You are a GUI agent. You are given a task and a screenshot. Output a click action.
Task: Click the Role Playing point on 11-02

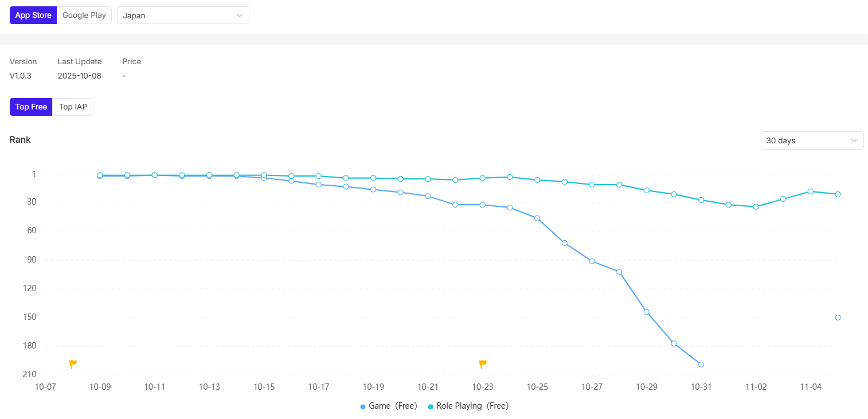point(756,206)
